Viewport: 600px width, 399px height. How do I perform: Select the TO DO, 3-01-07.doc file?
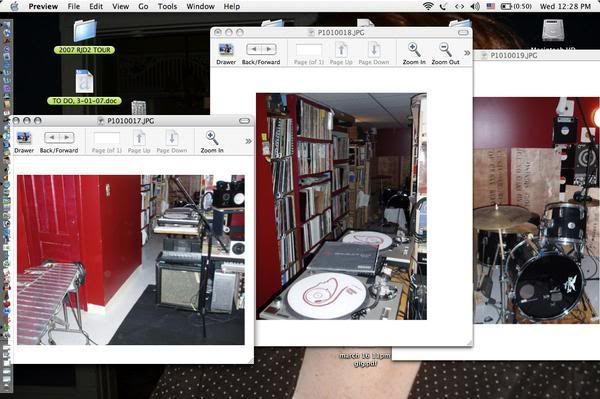(84, 81)
